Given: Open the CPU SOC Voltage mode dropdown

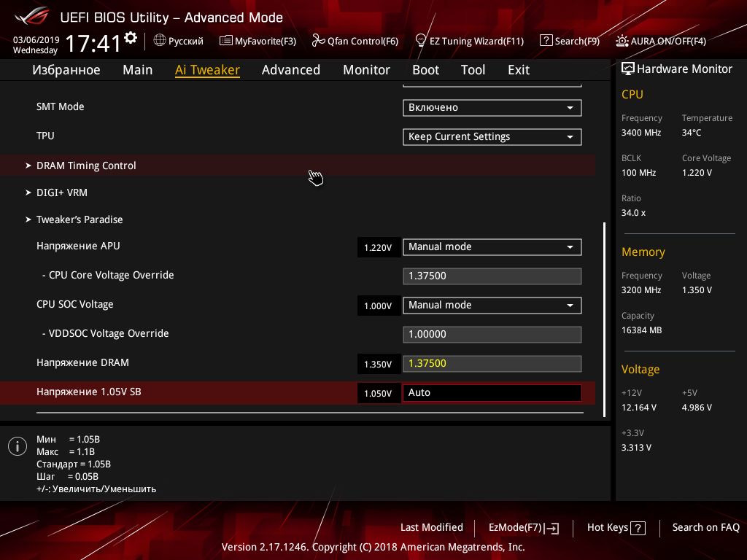Looking at the screenshot, I should (x=492, y=306).
